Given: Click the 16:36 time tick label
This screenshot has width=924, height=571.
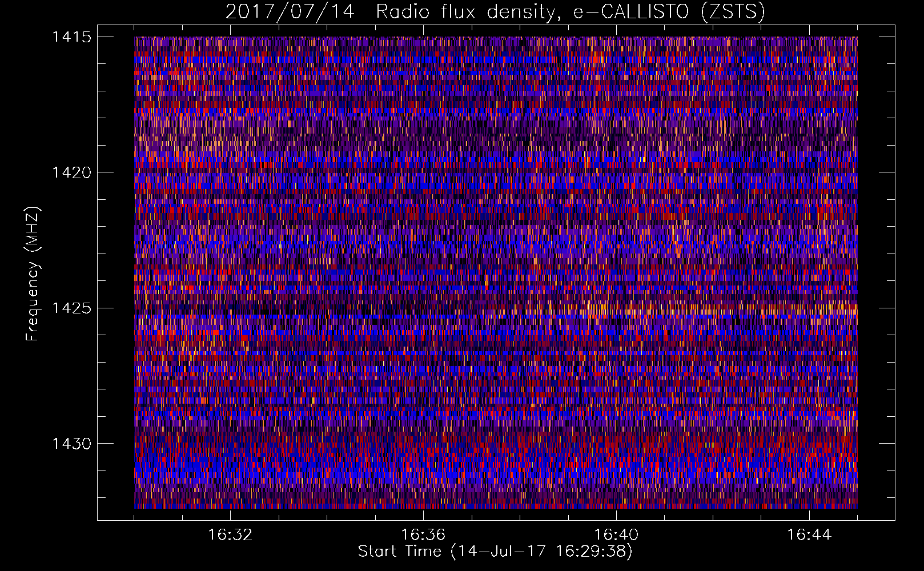Looking at the screenshot, I should point(423,535).
